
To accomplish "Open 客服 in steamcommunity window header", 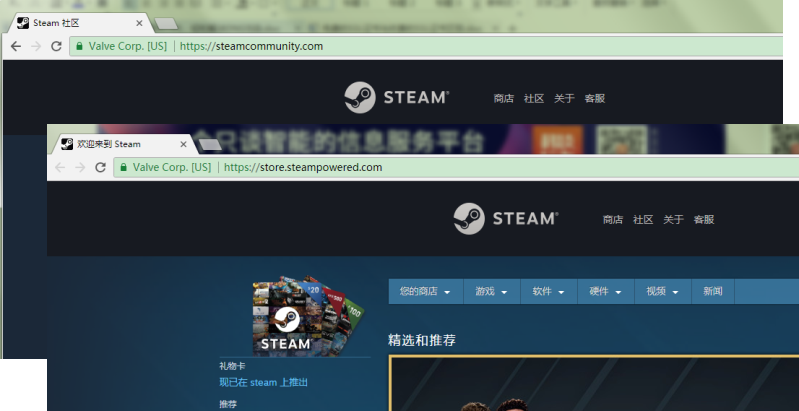I will point(595,98).
